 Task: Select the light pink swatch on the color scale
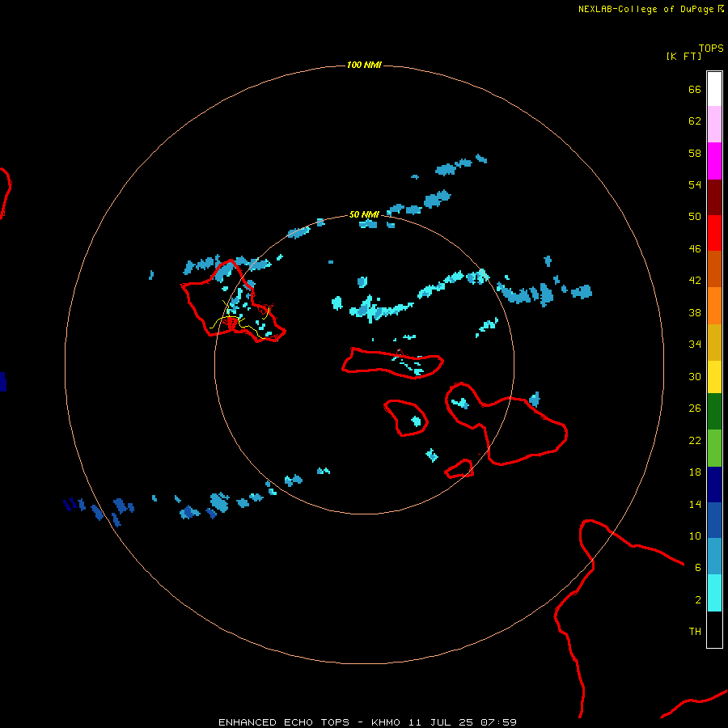click(714, 125)
